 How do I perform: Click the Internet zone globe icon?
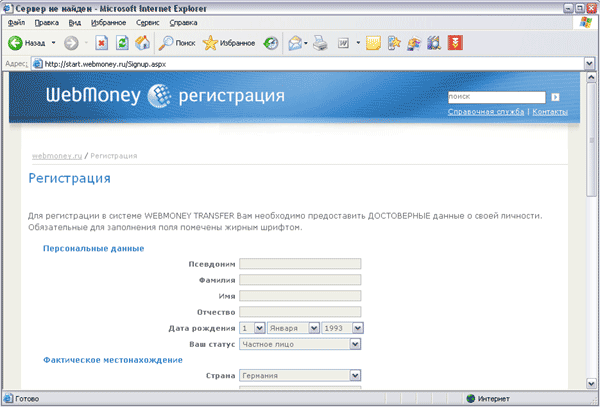470,399
